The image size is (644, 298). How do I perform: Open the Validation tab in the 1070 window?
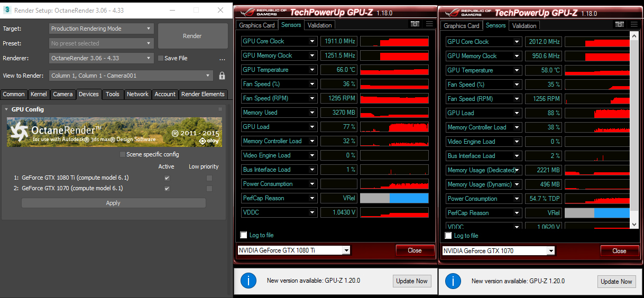click(x=525, y=26)
